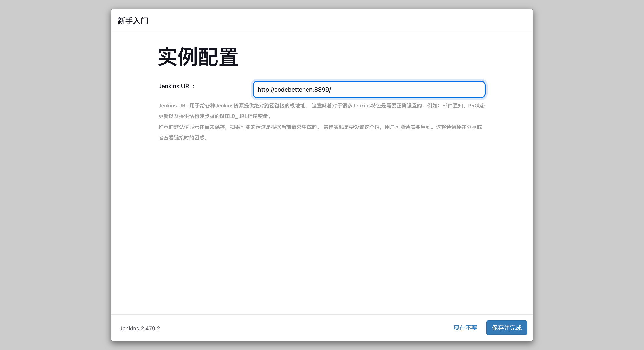
Task: Click the 新手入门 dialog title
Action: pos(133,21)
